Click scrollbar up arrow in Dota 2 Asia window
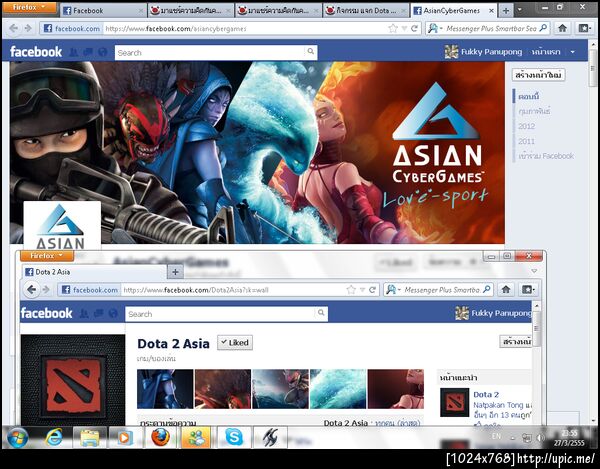Viewport: 600px width, 469px height. coord(536,307)
